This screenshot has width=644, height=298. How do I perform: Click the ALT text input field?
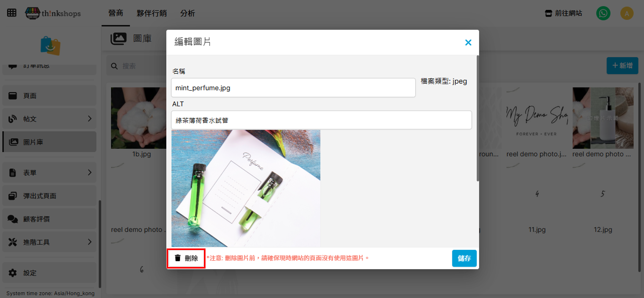pos(321,120)
